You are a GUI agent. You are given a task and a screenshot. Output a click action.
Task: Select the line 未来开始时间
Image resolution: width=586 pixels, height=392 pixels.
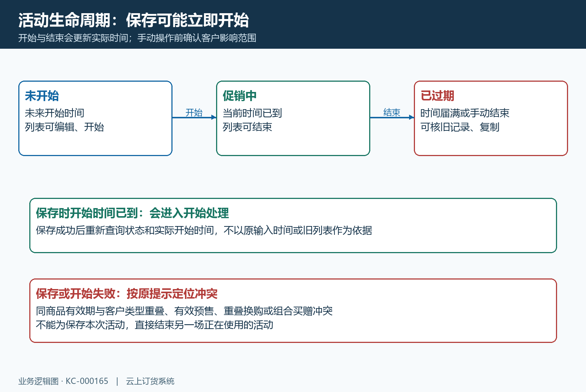55,113
